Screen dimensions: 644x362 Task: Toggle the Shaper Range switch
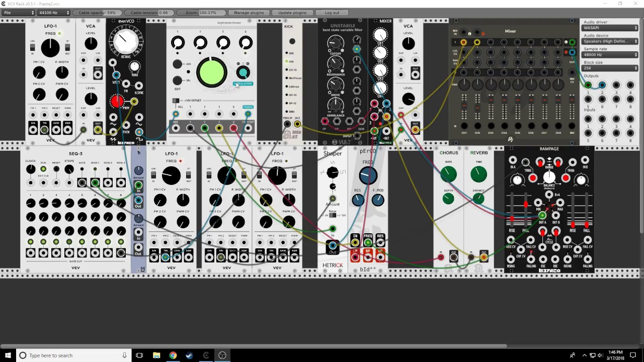[333, 215]
